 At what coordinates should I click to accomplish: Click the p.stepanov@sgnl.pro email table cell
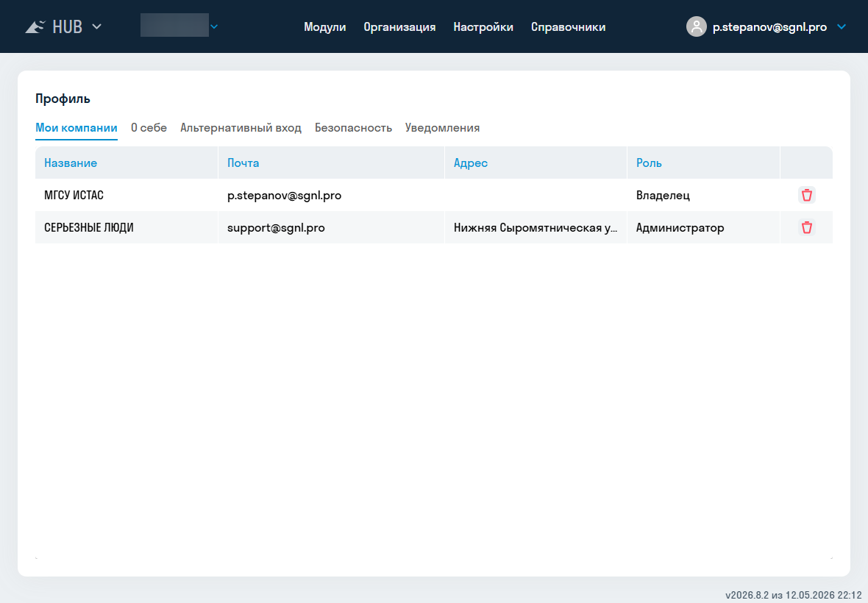click(331, 195)
